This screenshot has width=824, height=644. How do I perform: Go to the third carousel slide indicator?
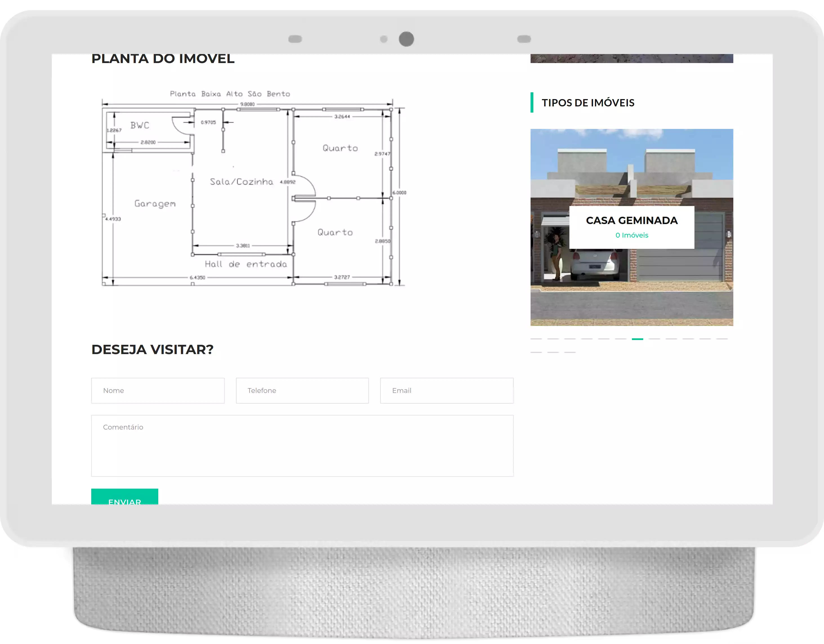pos(570,339)
